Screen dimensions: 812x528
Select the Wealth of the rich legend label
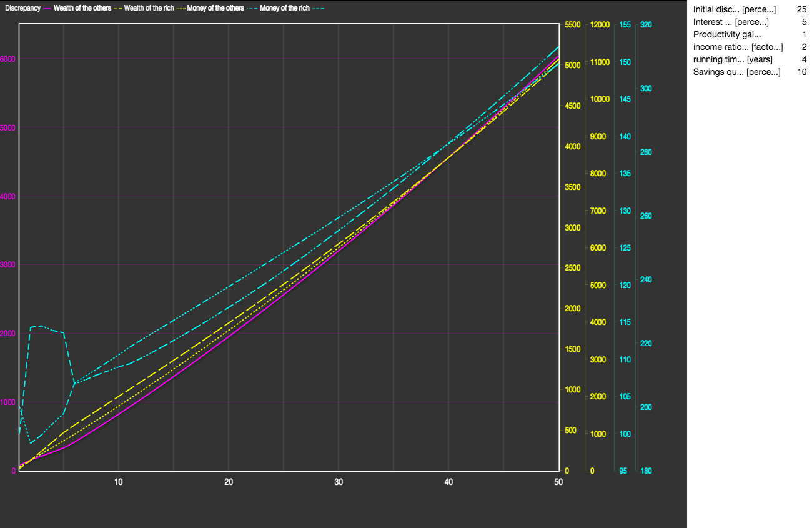(149, 8)
